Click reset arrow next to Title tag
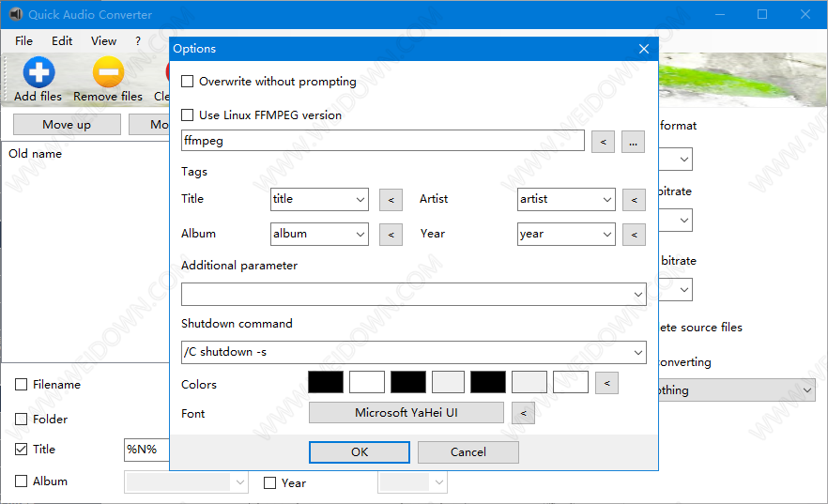 [x=391, y=200]
